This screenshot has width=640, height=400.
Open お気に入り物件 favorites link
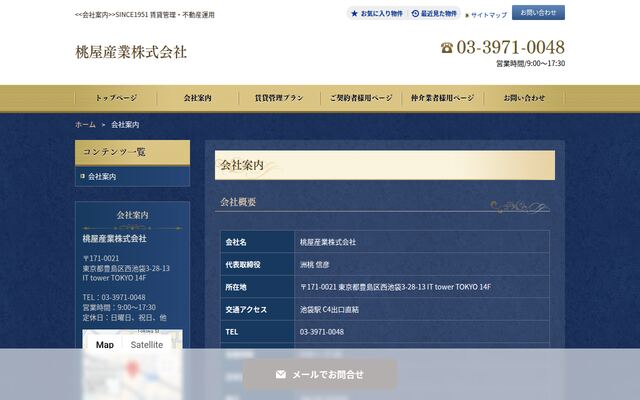(x=377, y=13)
